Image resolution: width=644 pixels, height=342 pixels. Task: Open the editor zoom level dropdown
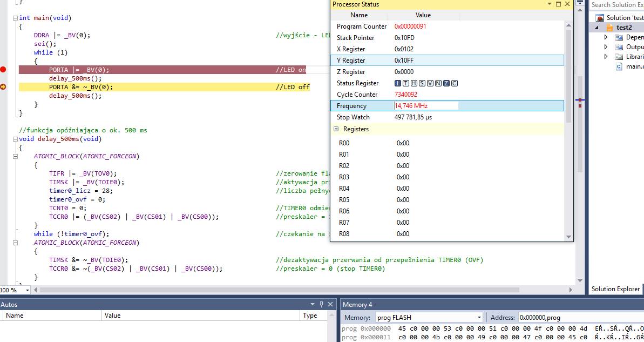pyautogui.click(x=28, y=290)
